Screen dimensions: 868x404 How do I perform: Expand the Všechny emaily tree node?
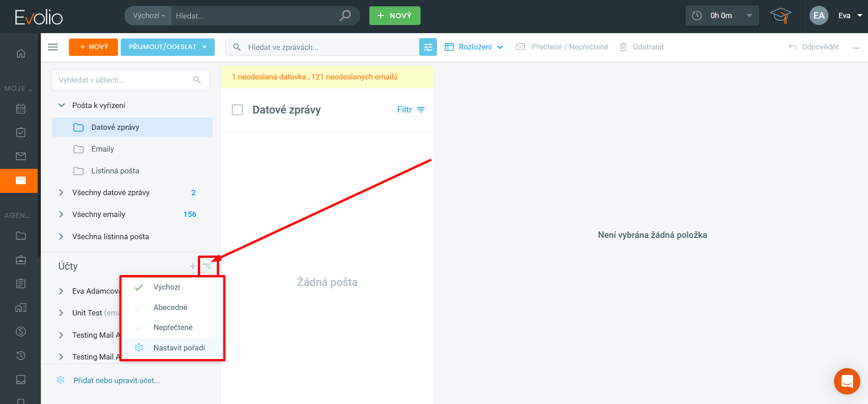[61, 214]
